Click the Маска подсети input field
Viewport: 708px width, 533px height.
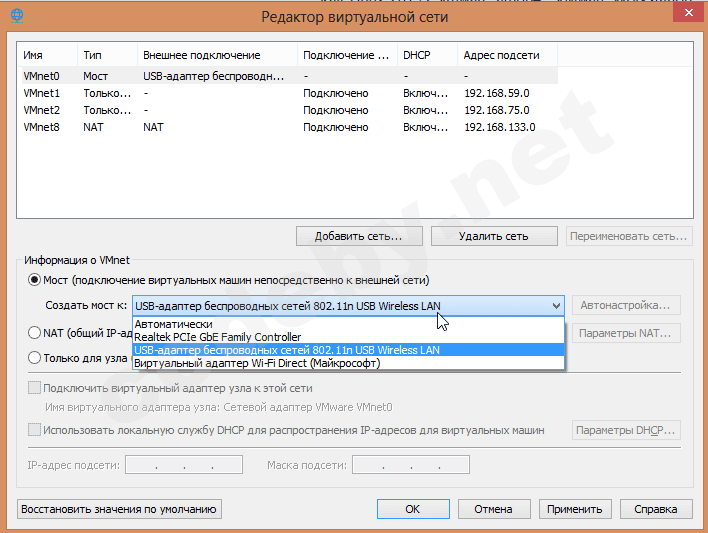411,465
